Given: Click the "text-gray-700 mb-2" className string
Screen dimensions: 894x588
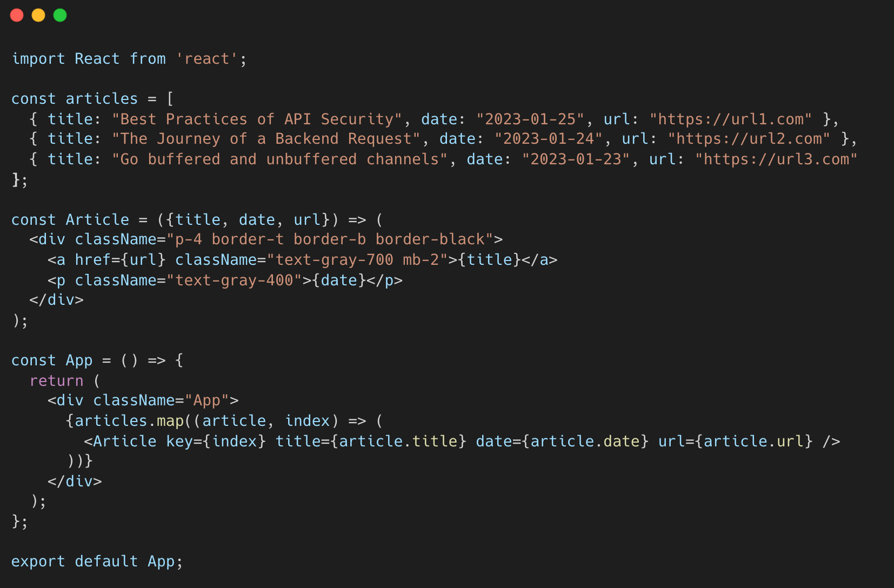Looking at the screenshot, I should tap(362, 259).
